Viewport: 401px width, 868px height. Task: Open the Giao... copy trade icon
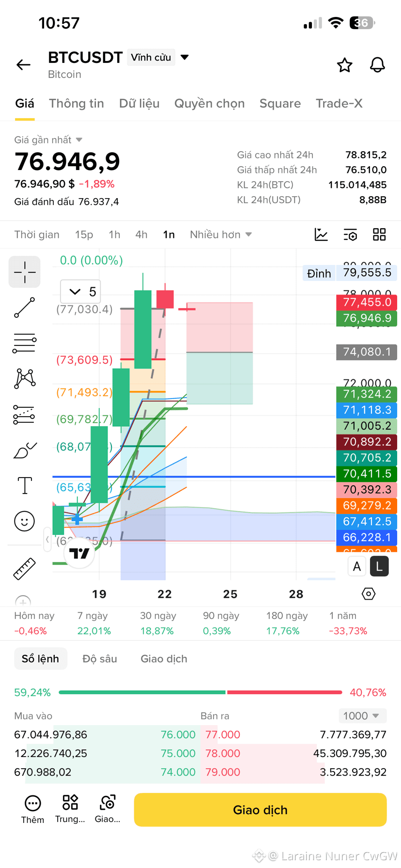(108, 809)
